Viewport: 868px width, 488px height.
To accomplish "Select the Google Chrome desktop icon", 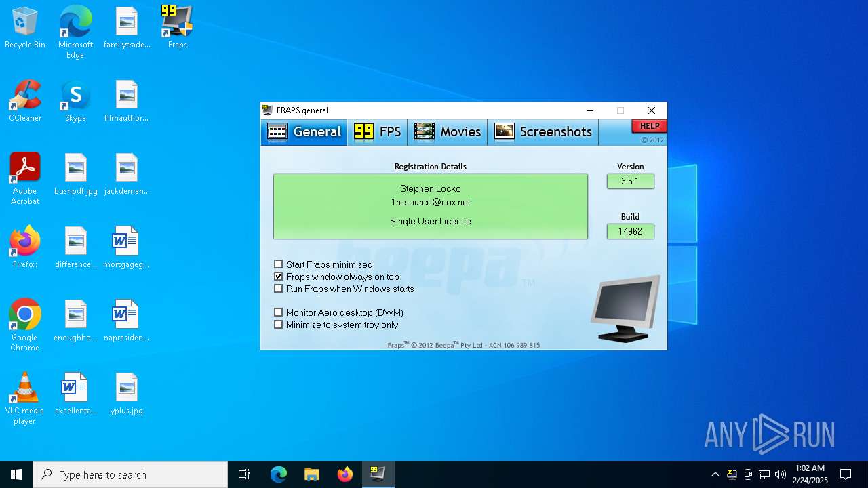I will pyautogui.click(x=25, y=325).
